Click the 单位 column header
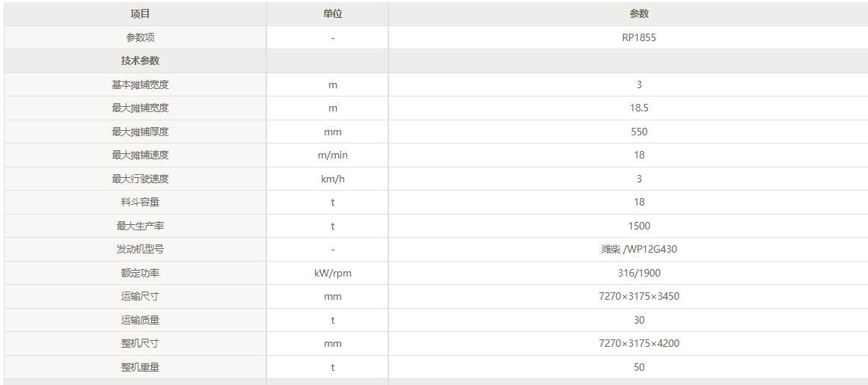The width and height of the screenshot is (868, 385). click(332, 13)
